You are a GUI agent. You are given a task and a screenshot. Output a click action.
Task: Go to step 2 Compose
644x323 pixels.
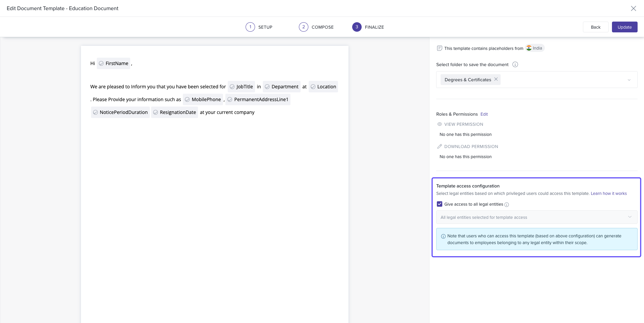click(316, 27)
